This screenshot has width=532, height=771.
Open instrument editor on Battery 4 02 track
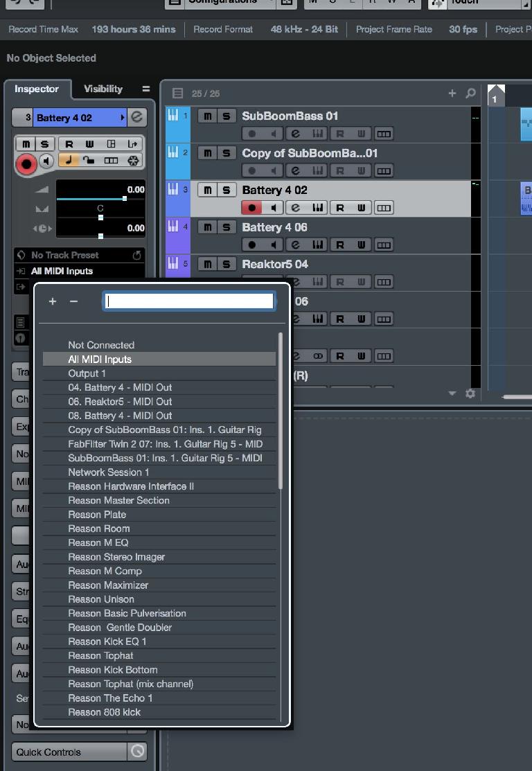point(318,208)
